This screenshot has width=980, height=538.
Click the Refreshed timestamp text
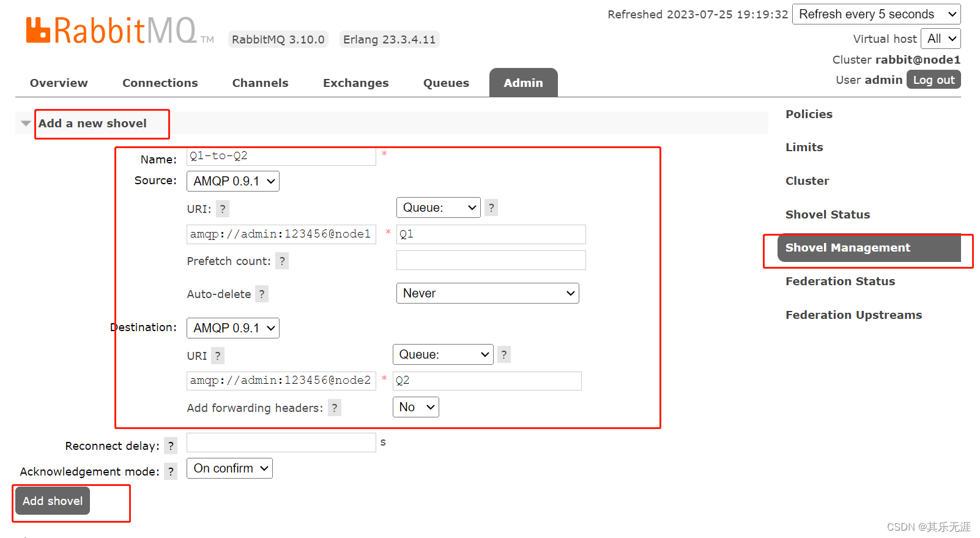click(697, 15)
